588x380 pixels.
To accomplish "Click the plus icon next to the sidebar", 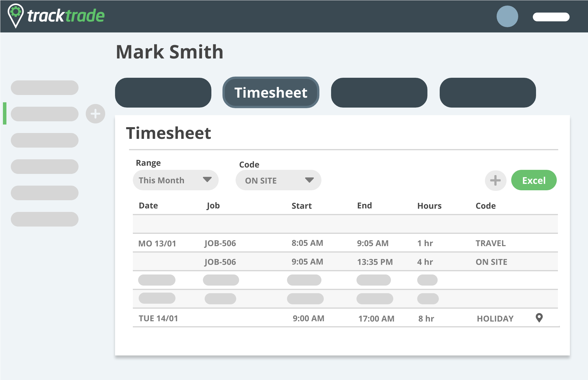I will click(x=95, y=114).
